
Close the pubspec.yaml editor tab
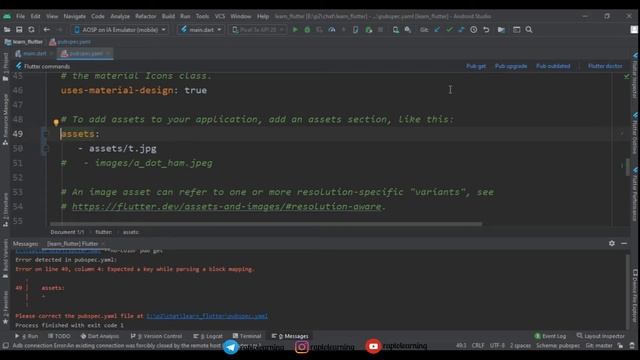pos(108,53)
